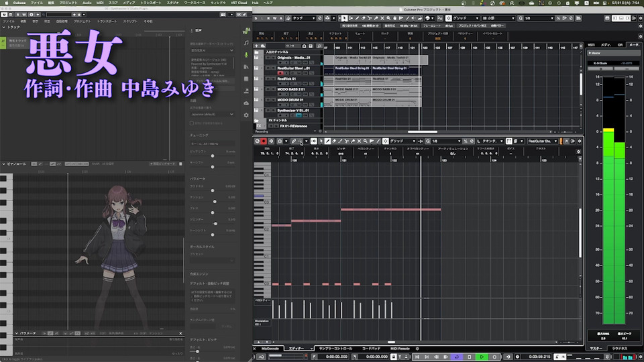Click the green Play transport button
The height and width of the screenshot is (362, 644).
[x=482, y=357]
